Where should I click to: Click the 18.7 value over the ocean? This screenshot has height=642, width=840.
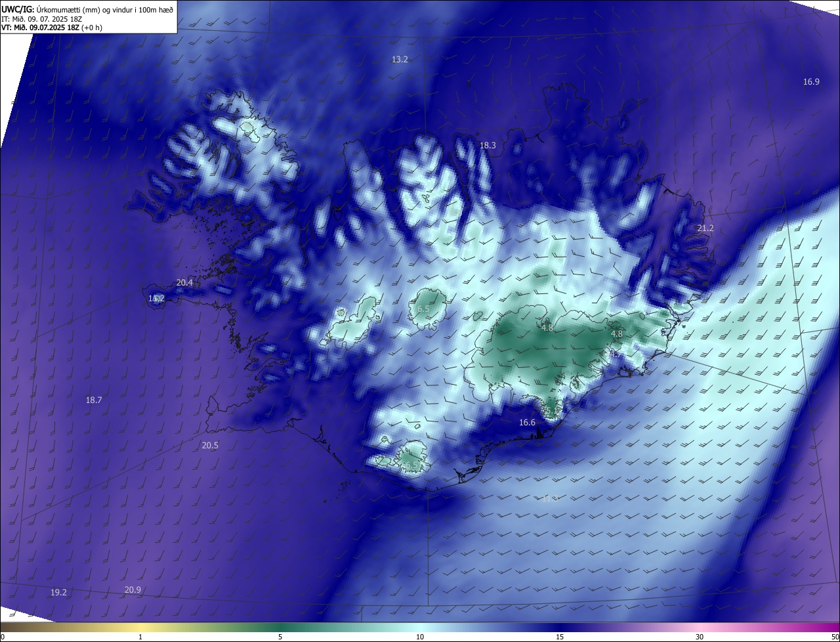tap(94, 400)
